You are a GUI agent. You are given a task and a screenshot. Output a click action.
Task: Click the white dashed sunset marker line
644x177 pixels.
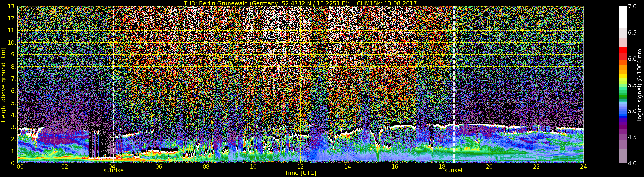tap(454, 85)
